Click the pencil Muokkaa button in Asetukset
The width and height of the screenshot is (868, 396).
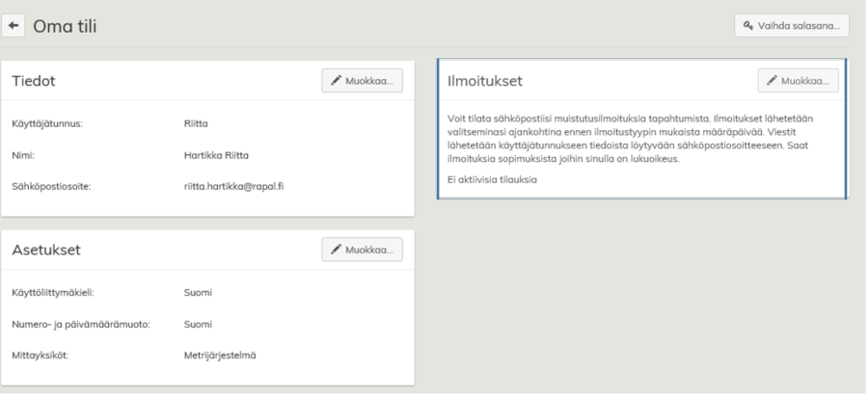pyautogui.click(x=362, y=250)
